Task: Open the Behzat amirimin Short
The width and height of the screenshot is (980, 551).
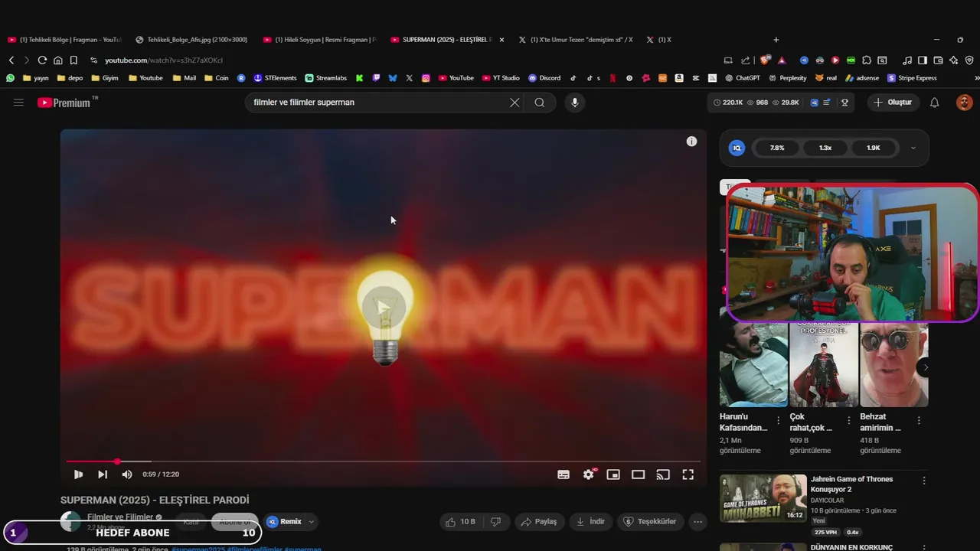Action: click(893, 365)
